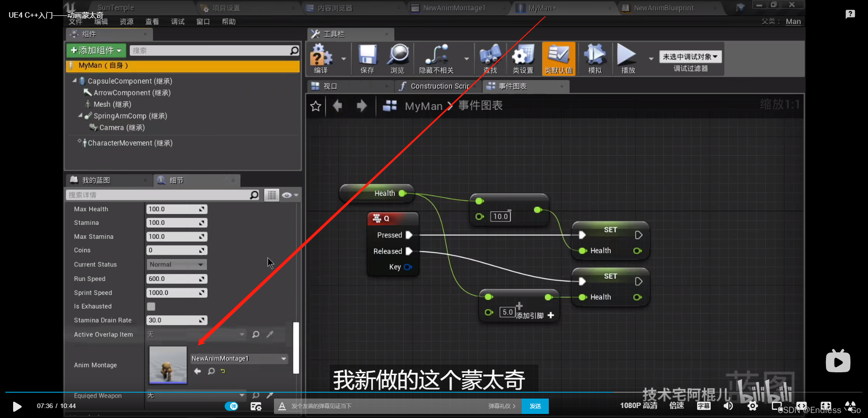Open Class Settings (类设置) icon
This screenshot has width=868, height=418.
(523, 55)
